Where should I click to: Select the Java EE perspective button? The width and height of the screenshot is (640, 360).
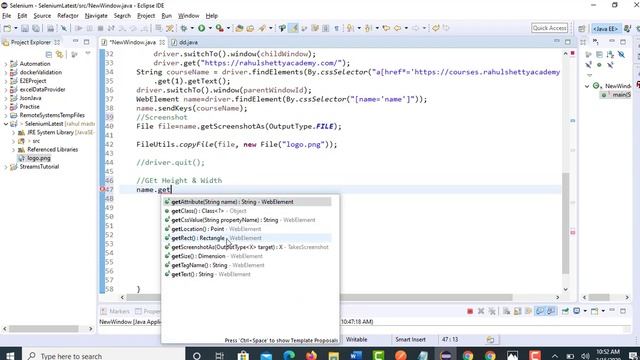606,28
